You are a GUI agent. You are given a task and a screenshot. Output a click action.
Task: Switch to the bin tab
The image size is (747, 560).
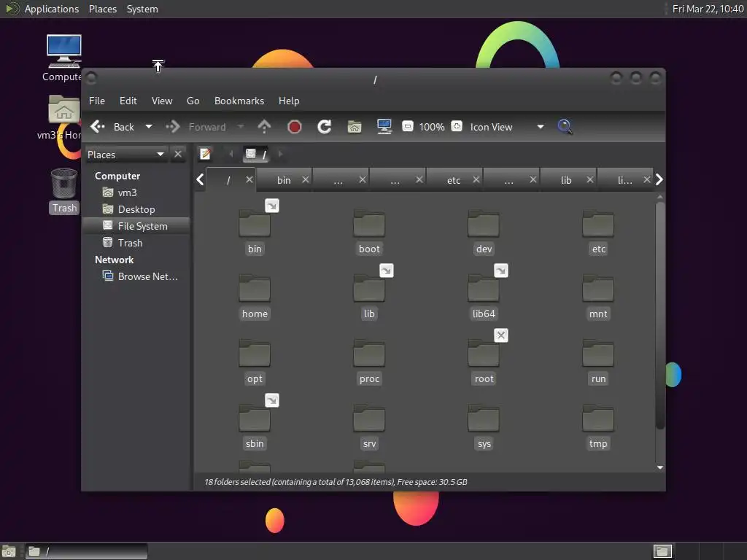[284, 180]
